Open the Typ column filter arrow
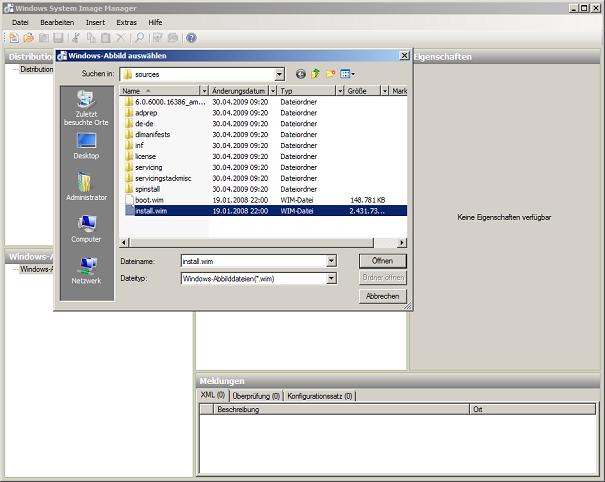Viewport: 605px width, 482px height. 340,91
